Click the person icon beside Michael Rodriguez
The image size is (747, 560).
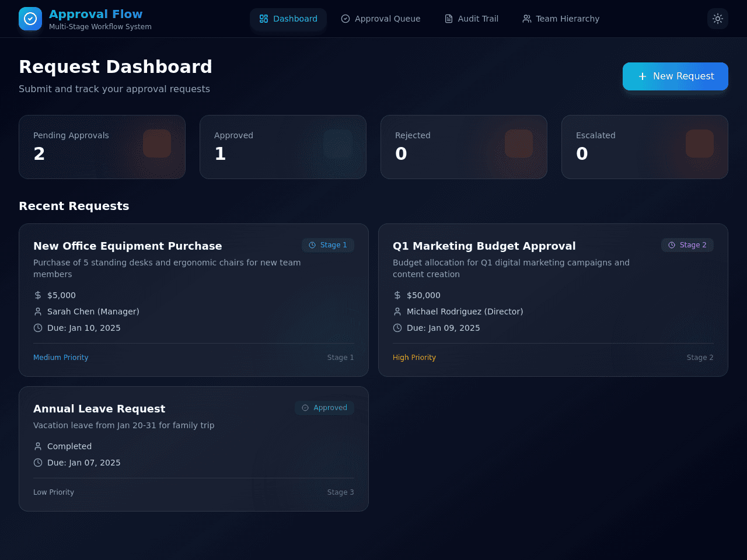click(x=397, y=311)
